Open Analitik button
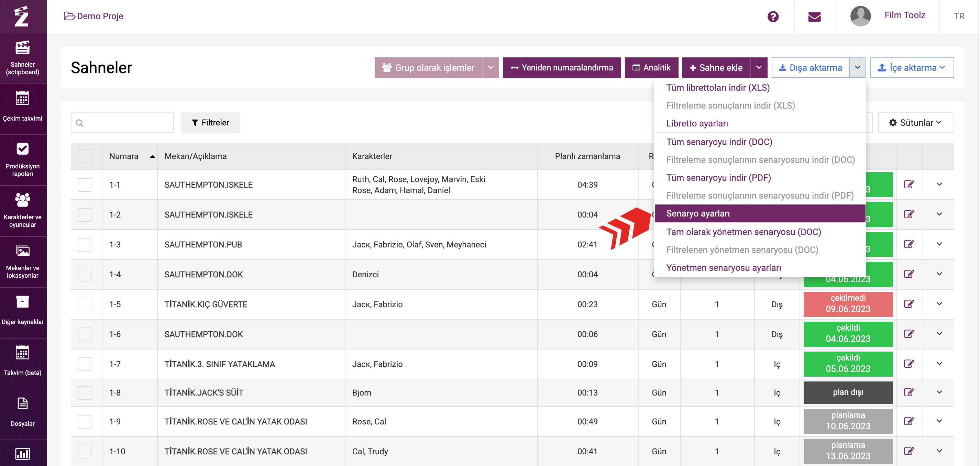Screen dimensions: 980x466 651,68
